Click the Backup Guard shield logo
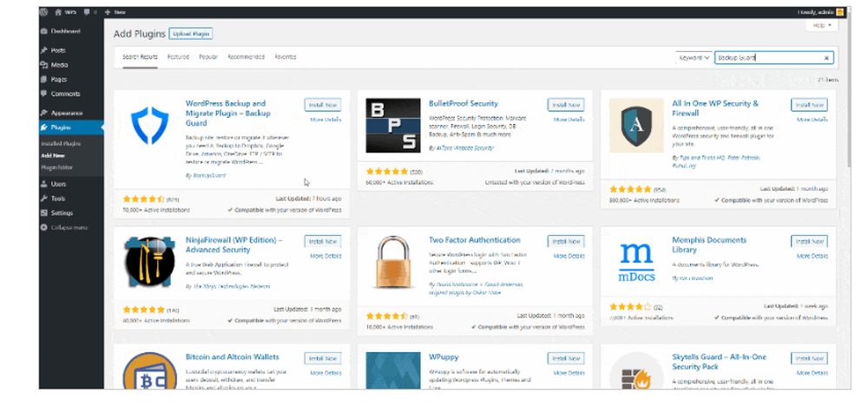 149,126
